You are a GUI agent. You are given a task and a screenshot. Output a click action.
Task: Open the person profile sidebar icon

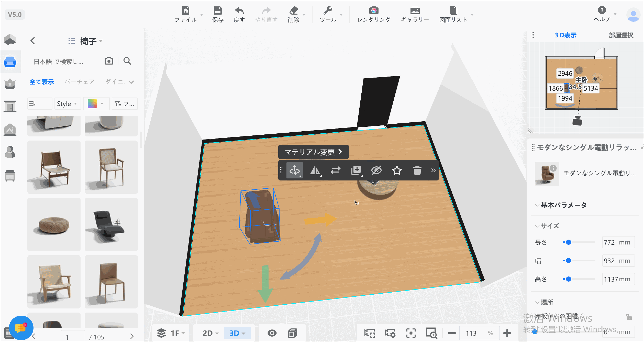tap(10, 152)
